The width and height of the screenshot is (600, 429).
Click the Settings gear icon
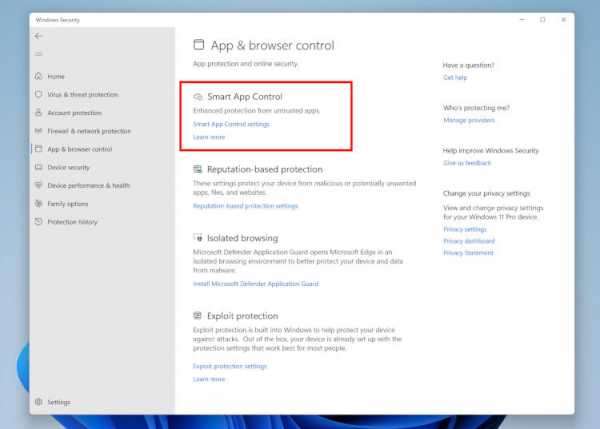tap(38, 402)
